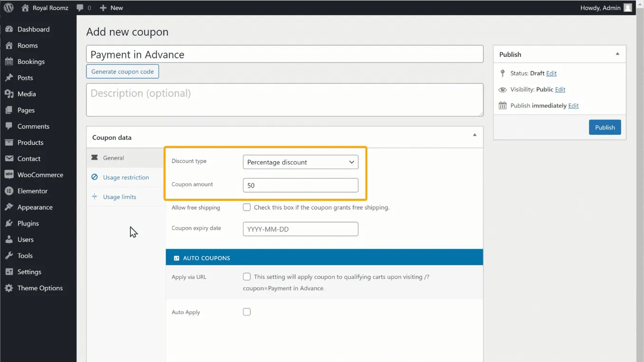
Task: Click the Coupon expiry date field
Action: point(300,229)
